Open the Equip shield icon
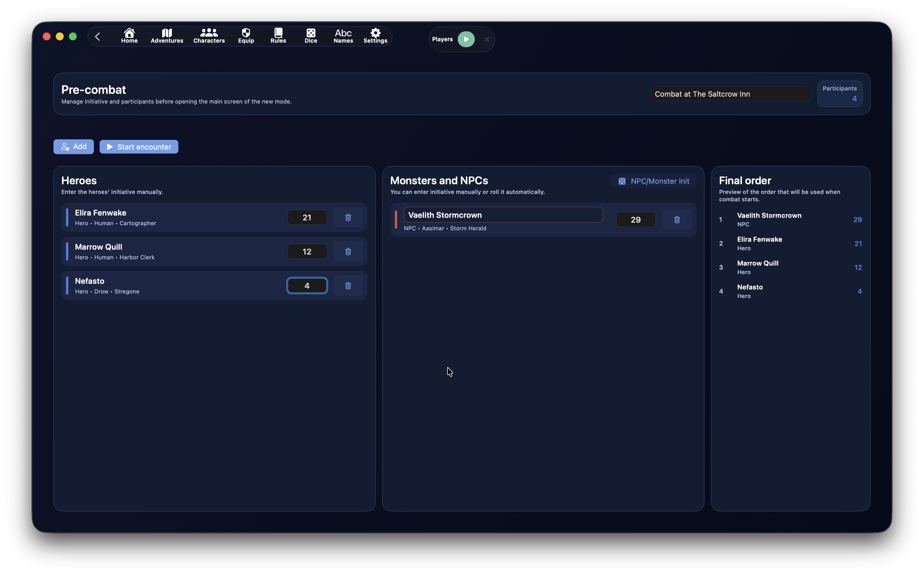Viewport: 924px width, 575px height. (246, 36)
